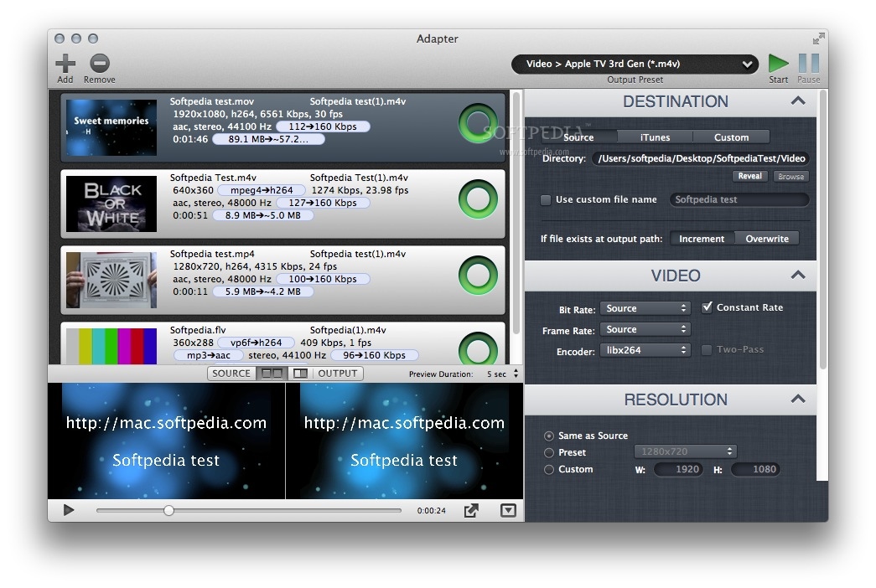
Task: Select the test chart video thumbnail
Action: 111,280
